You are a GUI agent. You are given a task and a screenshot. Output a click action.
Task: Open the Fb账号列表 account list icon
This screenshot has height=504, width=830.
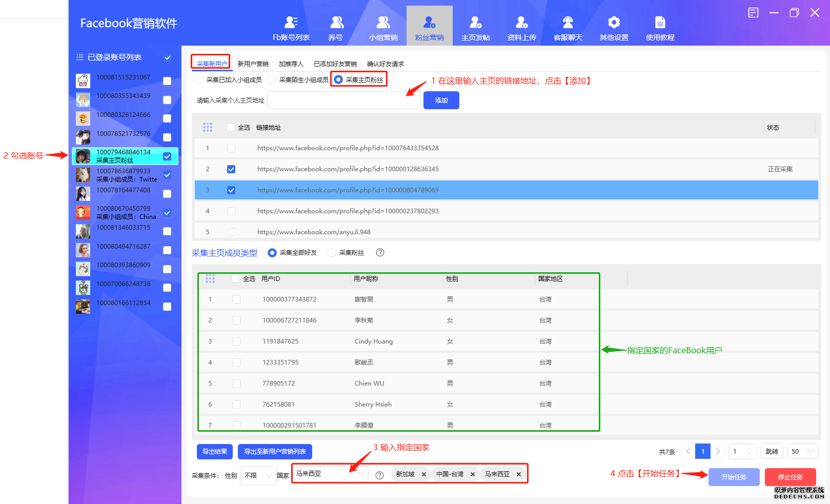291,23
